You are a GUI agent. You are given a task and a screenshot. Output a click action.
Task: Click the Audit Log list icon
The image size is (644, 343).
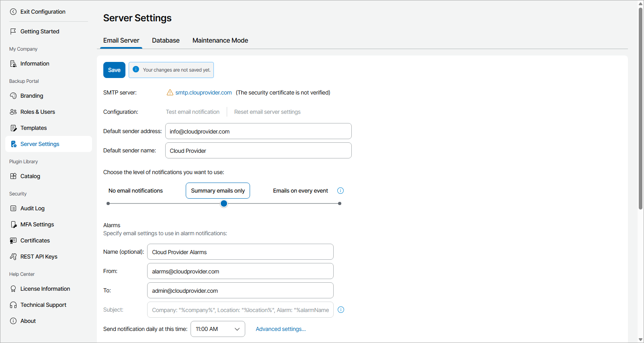[13, 208]
